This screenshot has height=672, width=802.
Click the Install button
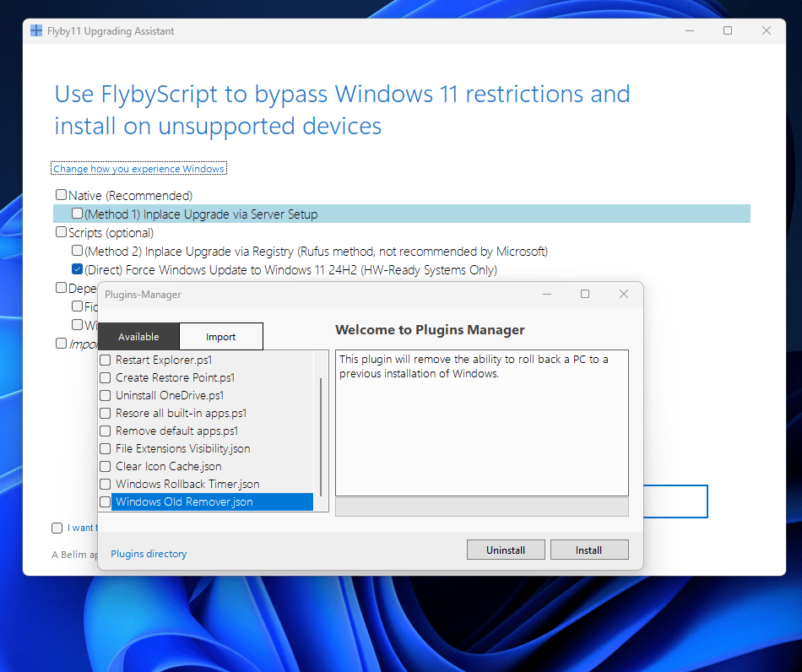[x=589, y=550]
